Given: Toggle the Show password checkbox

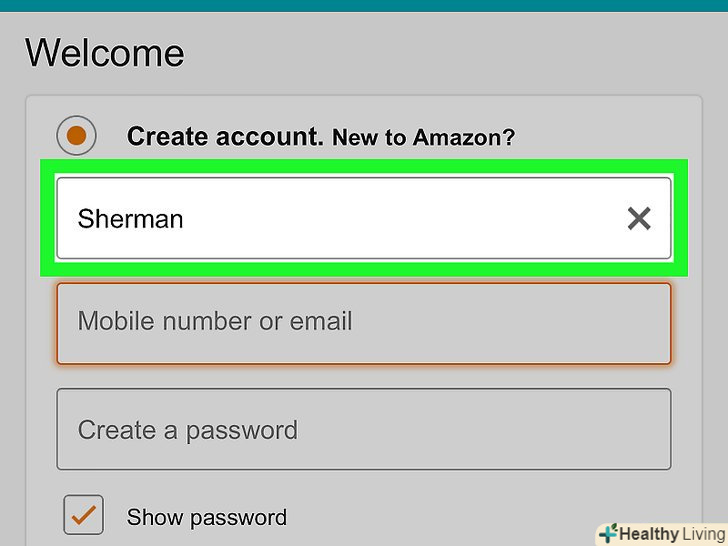Looking at the screenshot, I should (x=83, y=515).
